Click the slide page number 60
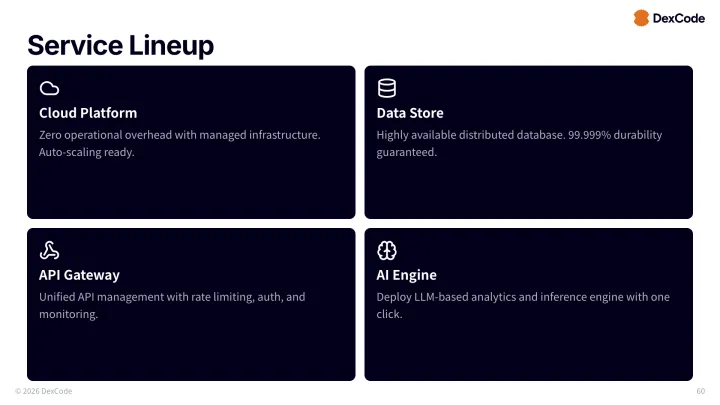This screenshot has height=405, width=720. tap(700, 391)
